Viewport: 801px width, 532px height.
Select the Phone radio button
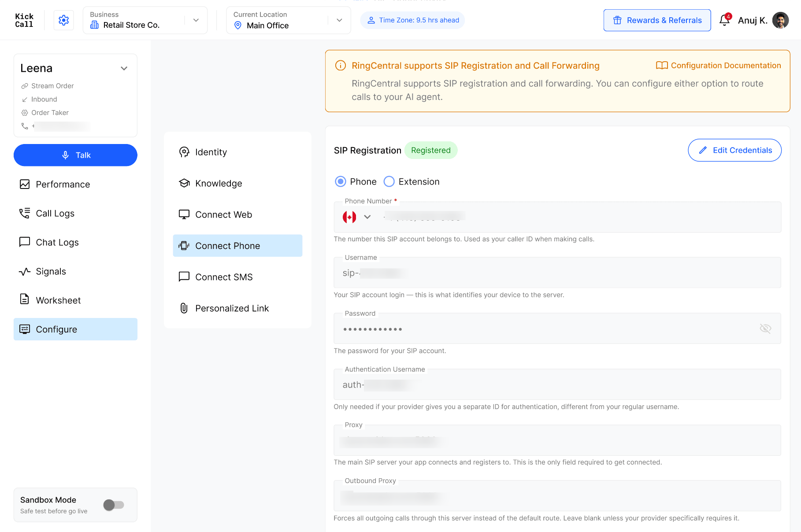coord(341,181)
